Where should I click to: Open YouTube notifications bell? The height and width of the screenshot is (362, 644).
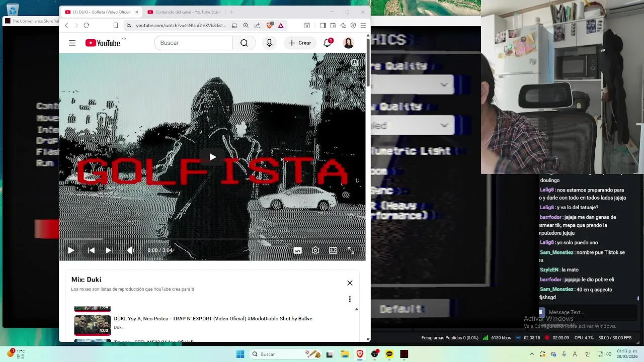(x=327, y=43)
